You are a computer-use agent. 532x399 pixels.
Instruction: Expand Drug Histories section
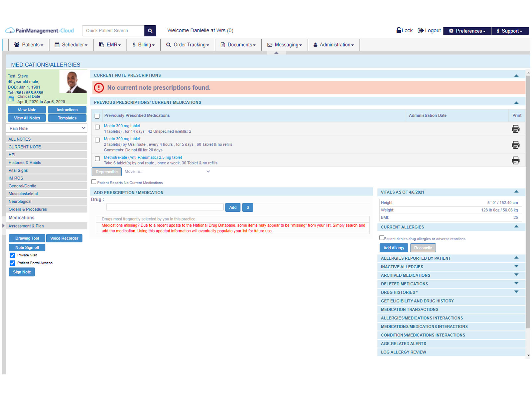coord(516,292)
